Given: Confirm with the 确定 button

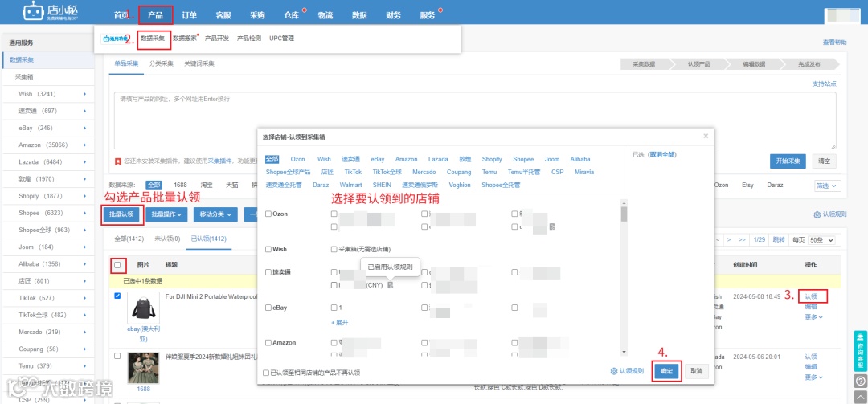Looking at the screenshot, I should tap(666, 371).
